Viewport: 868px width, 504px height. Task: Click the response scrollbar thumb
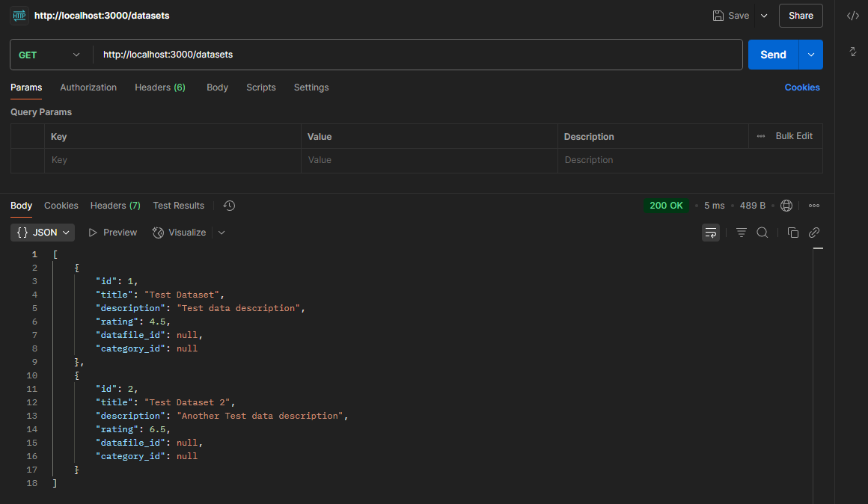point(818,248)
